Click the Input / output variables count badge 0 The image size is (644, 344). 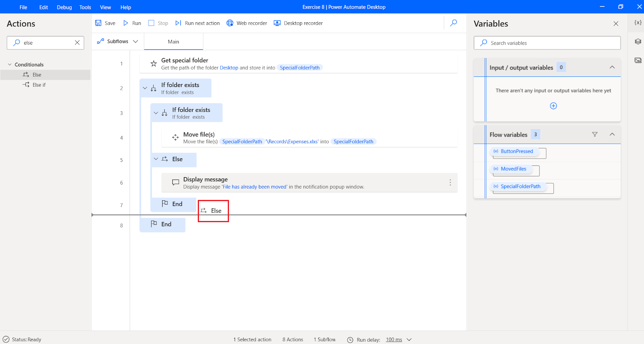click(561, 67)
